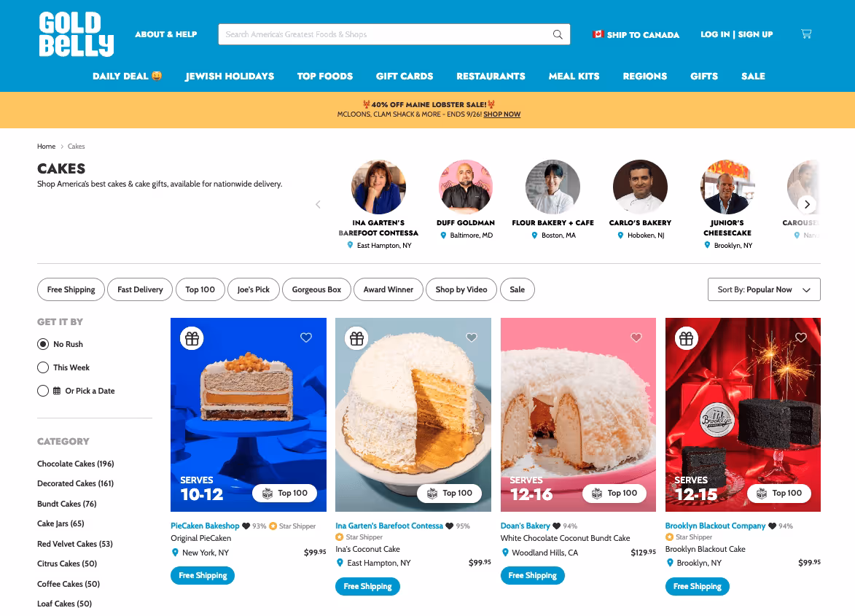855x616 pixels.
Task: Favorite the Original PieCaken with heart icon
Action: pyautogui.click(x=306, y=338)
